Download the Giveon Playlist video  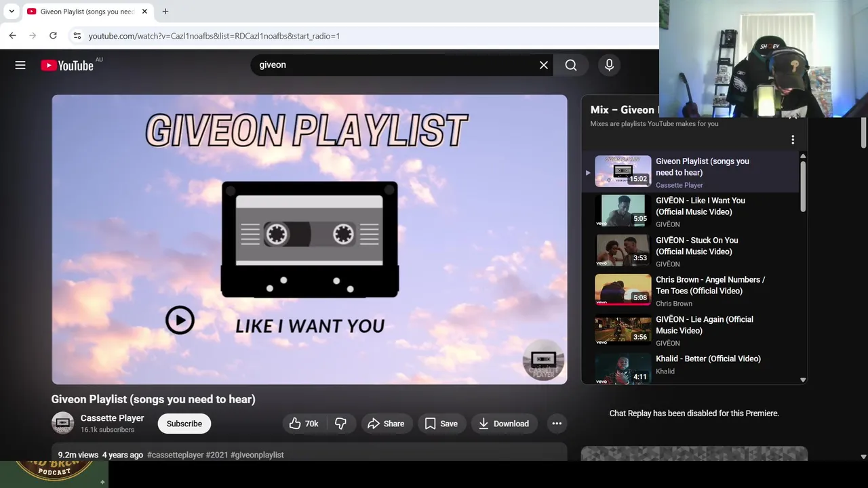504,424
